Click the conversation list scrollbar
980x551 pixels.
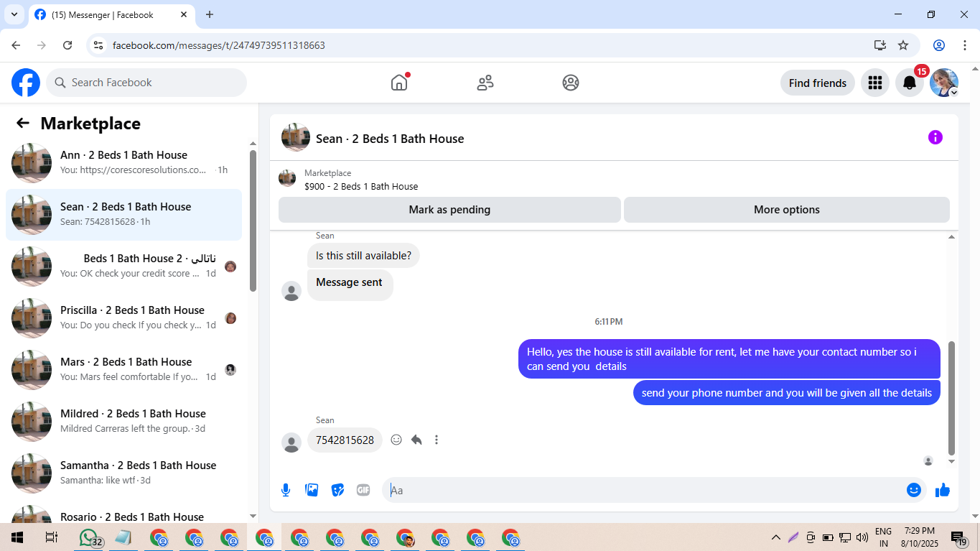click(x=253, y=221)
